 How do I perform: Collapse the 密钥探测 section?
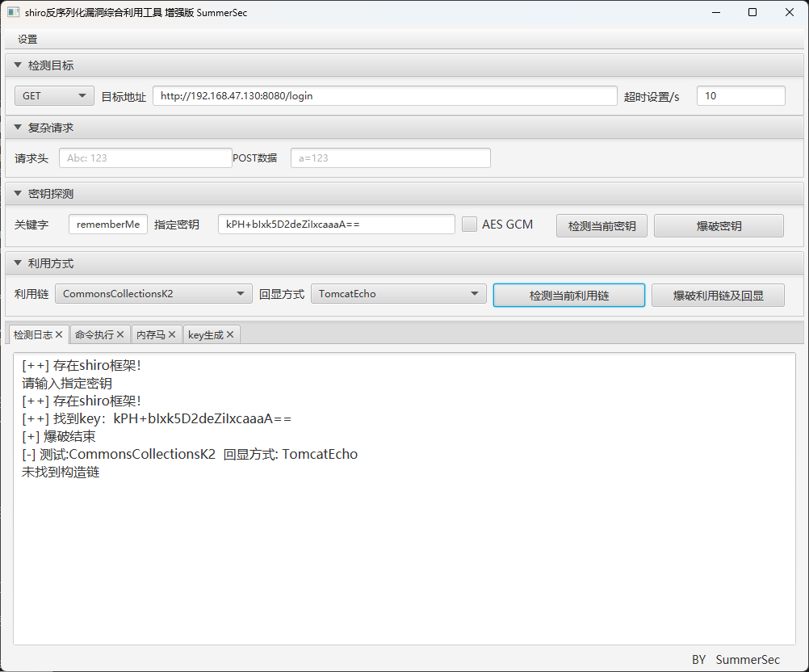(x=18, y=194)
